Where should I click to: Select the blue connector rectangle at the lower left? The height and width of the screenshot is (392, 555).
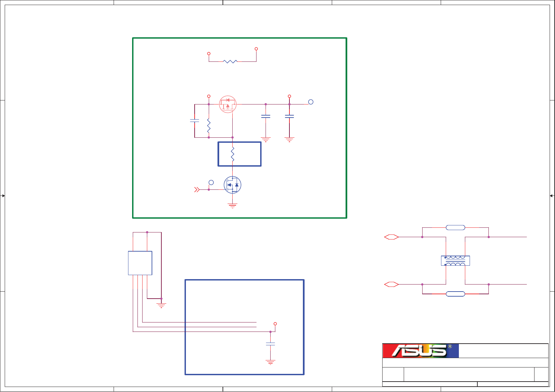pyautogui.click(x=140, y=263)
